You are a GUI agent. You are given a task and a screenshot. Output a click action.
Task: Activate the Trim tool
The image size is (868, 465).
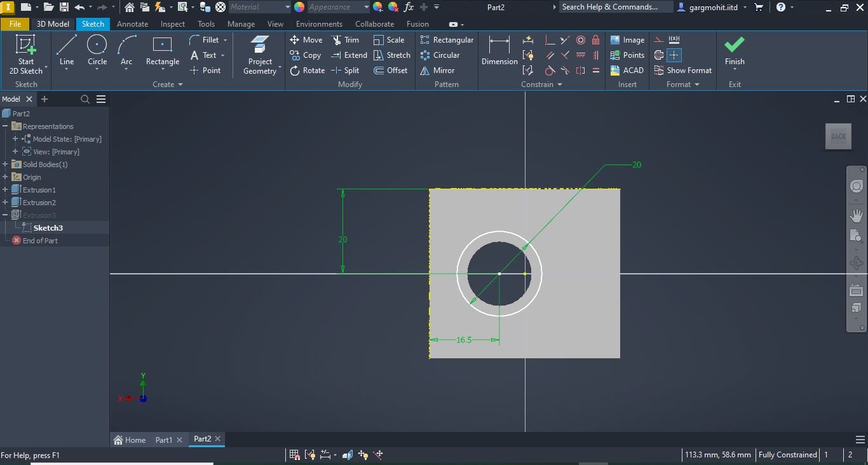tap(345, 40)
